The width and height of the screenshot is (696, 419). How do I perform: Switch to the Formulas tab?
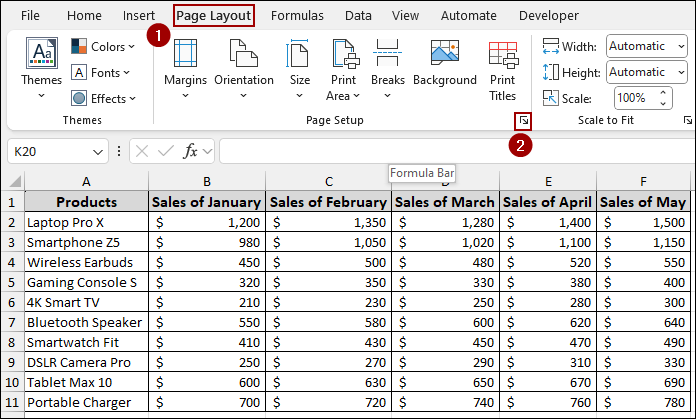pyautogui.click(x=297, y=16)
